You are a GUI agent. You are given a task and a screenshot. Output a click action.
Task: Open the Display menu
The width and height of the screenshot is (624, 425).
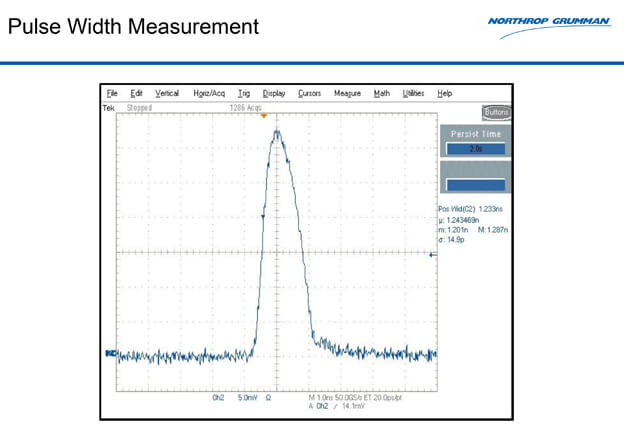[274, 93]
